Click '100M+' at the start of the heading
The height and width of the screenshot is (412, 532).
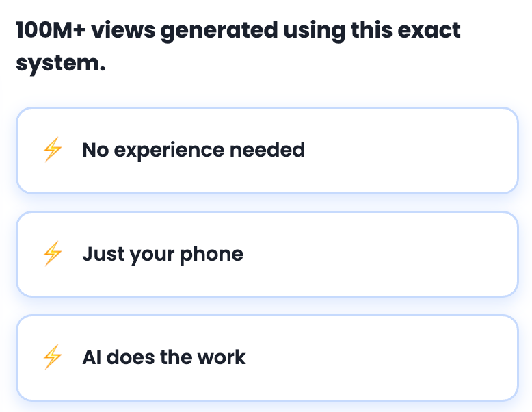pos(50,31)
